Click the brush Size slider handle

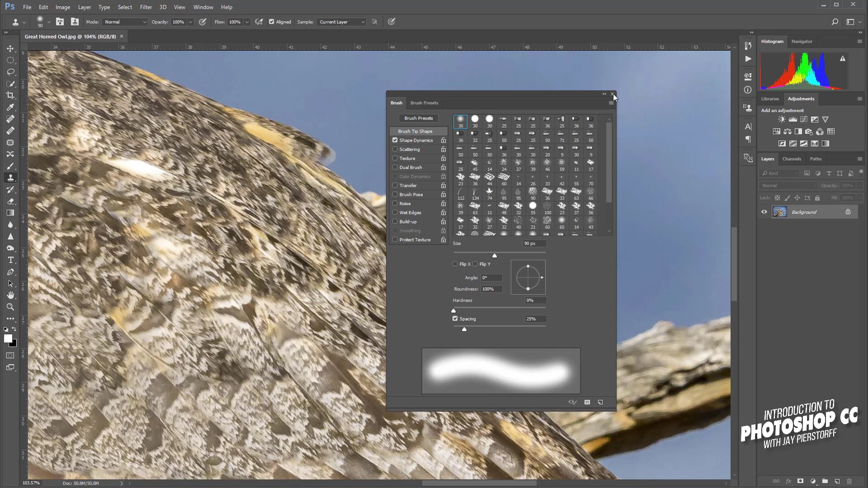click(x=495, y=256)
